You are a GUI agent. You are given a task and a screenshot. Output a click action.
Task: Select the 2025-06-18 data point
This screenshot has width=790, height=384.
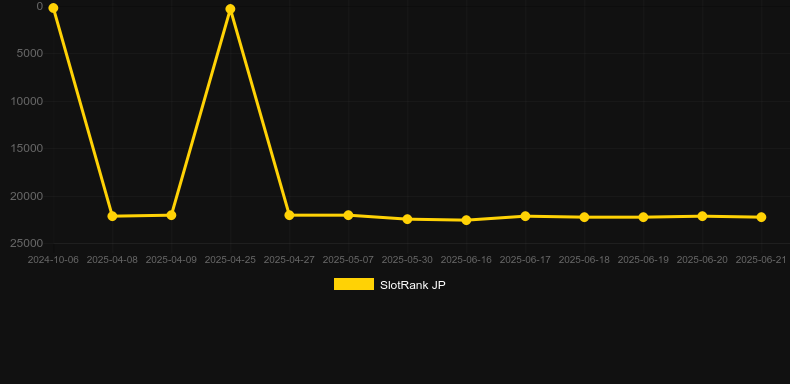coord(584,217)
